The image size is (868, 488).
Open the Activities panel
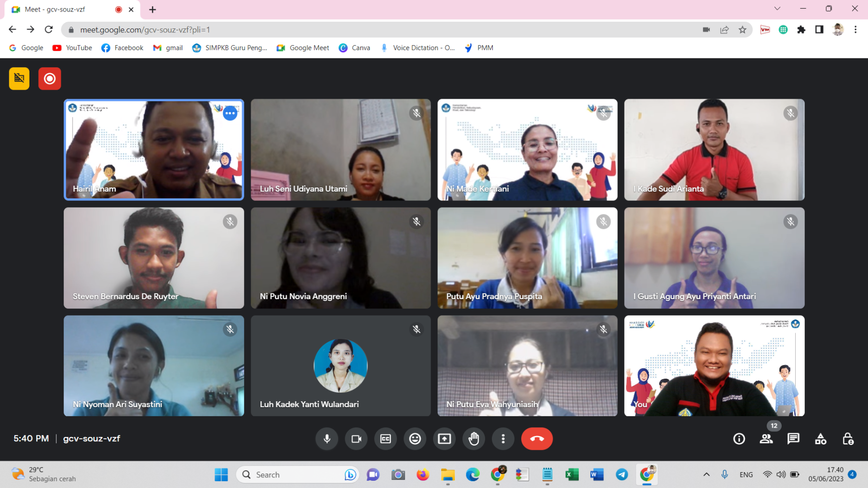[820, 439]
